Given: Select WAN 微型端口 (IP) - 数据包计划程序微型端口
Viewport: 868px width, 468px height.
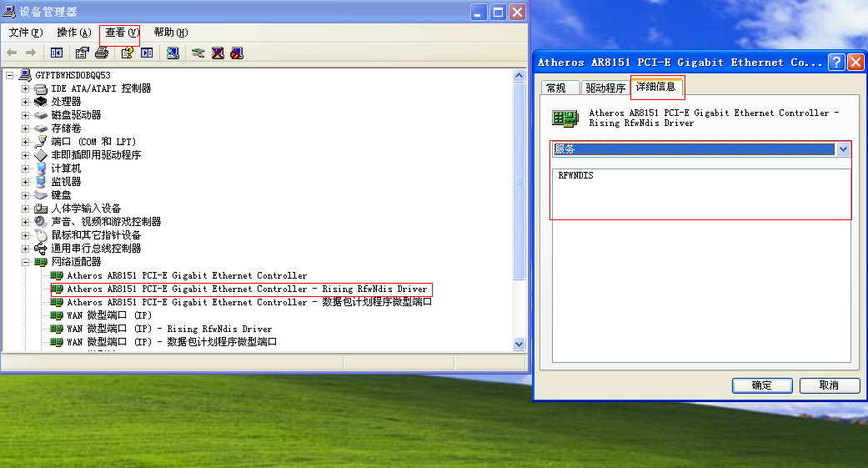Looking at the screenshot, I should (172, 342).
